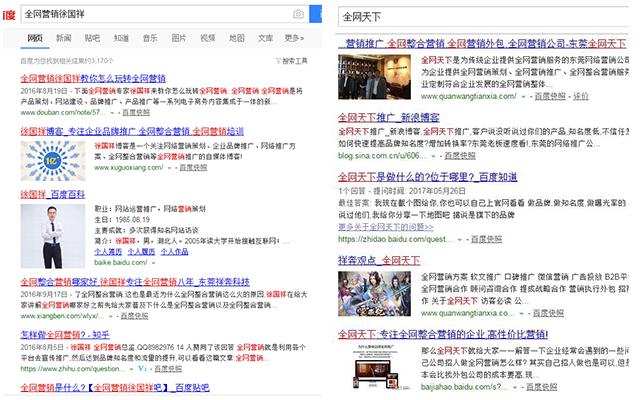Screen dimensions: 644x400
Task: Open result 全网天下推广_新浪博客
Action: click(389, 118)
